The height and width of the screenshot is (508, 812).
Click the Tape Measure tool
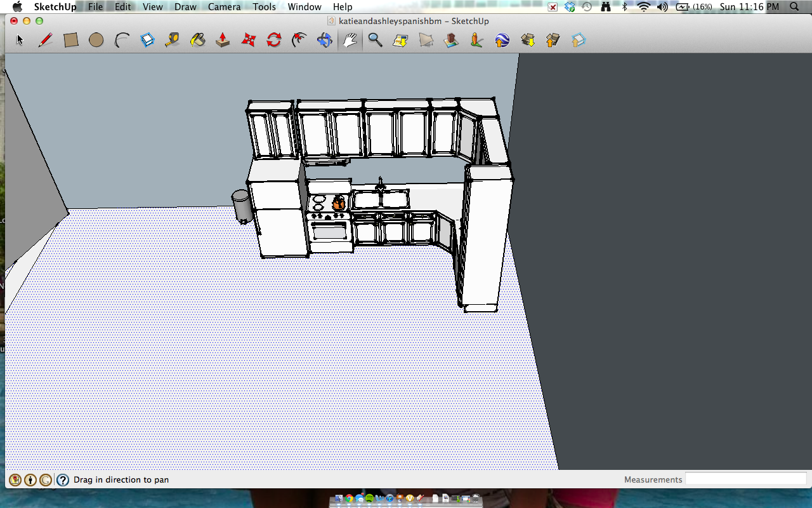tap(172, 40)
